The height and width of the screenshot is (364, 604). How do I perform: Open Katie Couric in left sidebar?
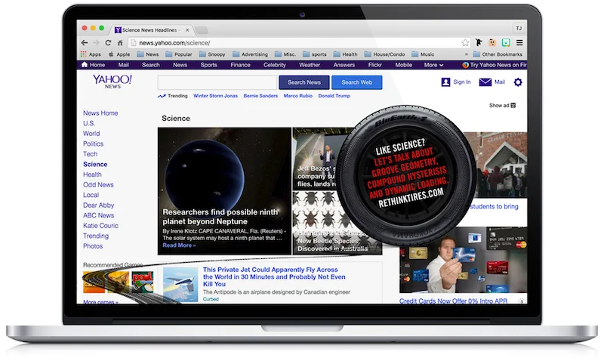point(100,226)
